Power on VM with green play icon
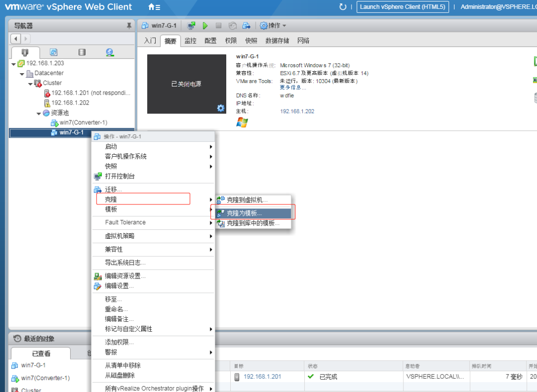Viewport: 537px width, 392px height. pos(205,26)
